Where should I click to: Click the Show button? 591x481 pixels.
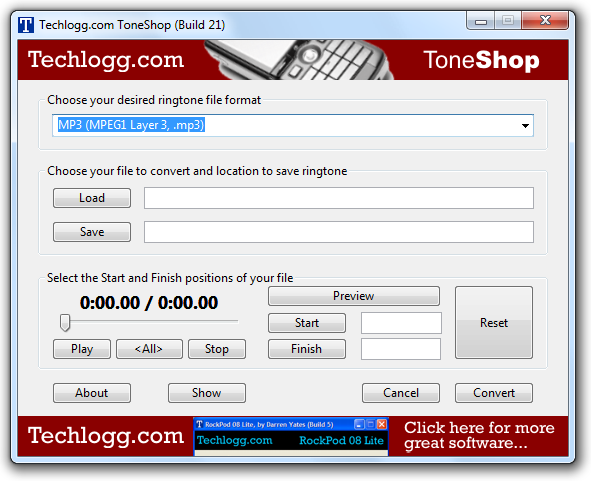(207, 393)
